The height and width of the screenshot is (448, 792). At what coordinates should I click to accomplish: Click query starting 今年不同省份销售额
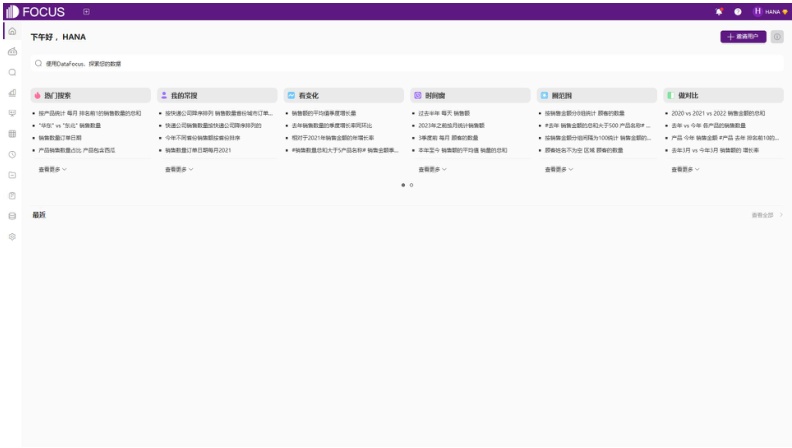pos(203,138)
